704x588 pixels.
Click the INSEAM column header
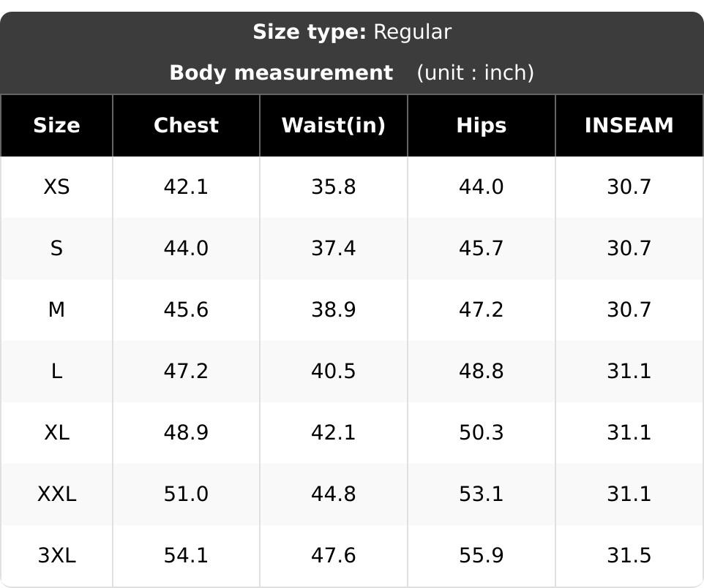point(629,125)
